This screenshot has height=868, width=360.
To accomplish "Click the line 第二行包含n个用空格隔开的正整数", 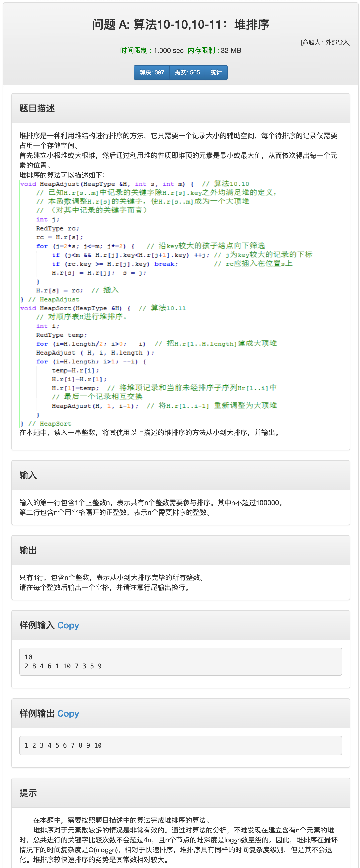I will (x=116, y=512).
